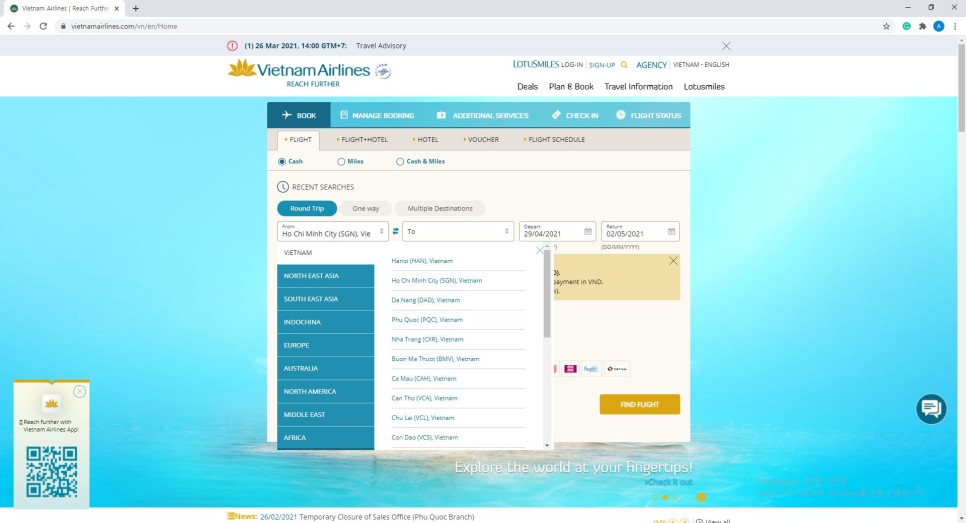Screen dimensions: 966x523
Task: Click the Vietnam Airlines app QR code
Action: point(52,472)
